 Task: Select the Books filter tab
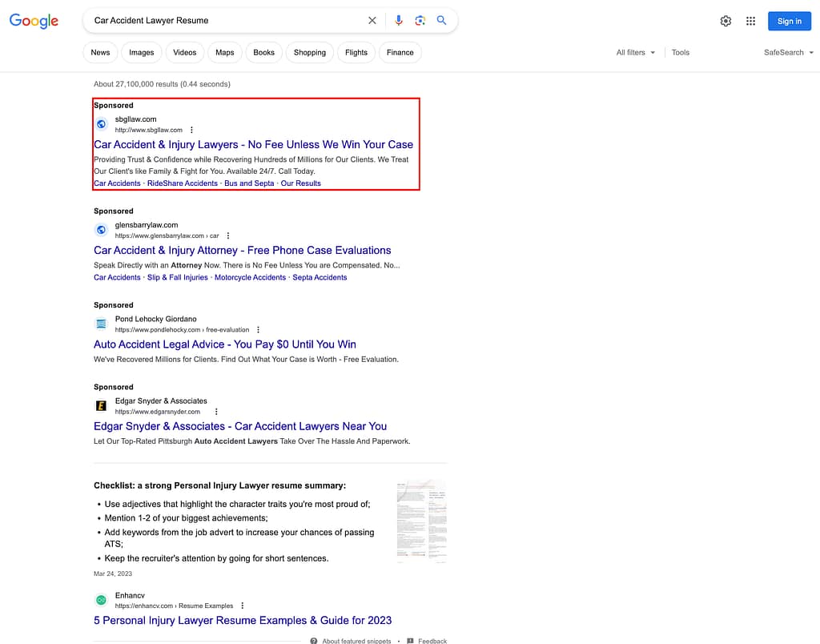click(x=263, y=52)
